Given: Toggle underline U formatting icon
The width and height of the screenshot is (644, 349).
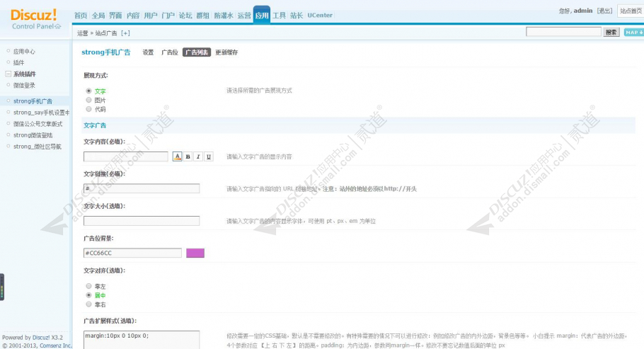Looking at the screenshot, I should coord(209,156).
